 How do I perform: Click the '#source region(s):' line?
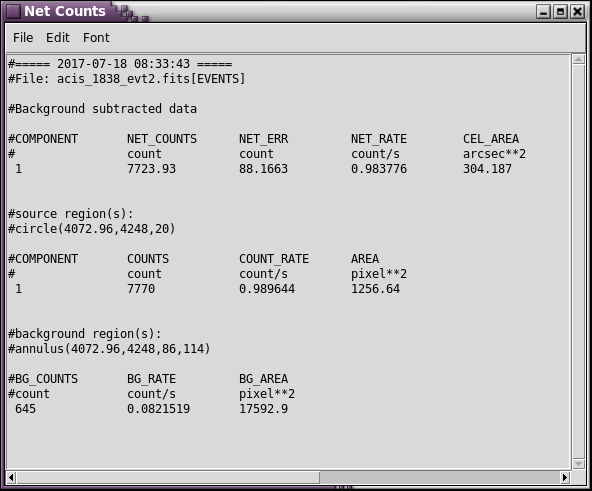71,214
